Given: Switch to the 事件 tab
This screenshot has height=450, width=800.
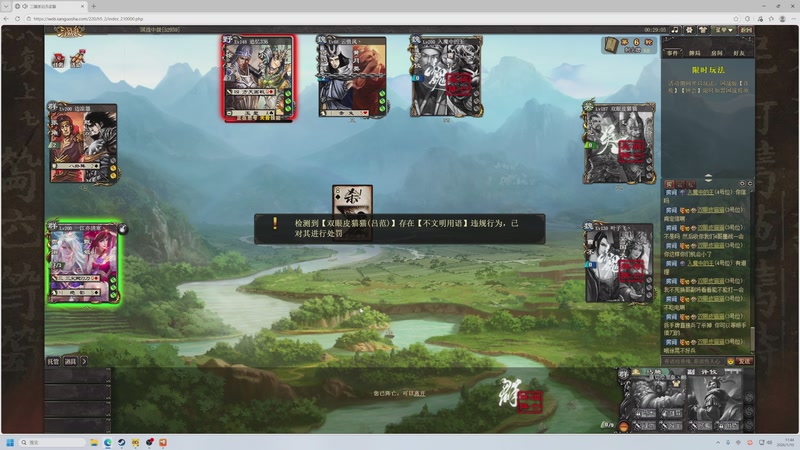Looking at the screenshot, I should 673,53.
